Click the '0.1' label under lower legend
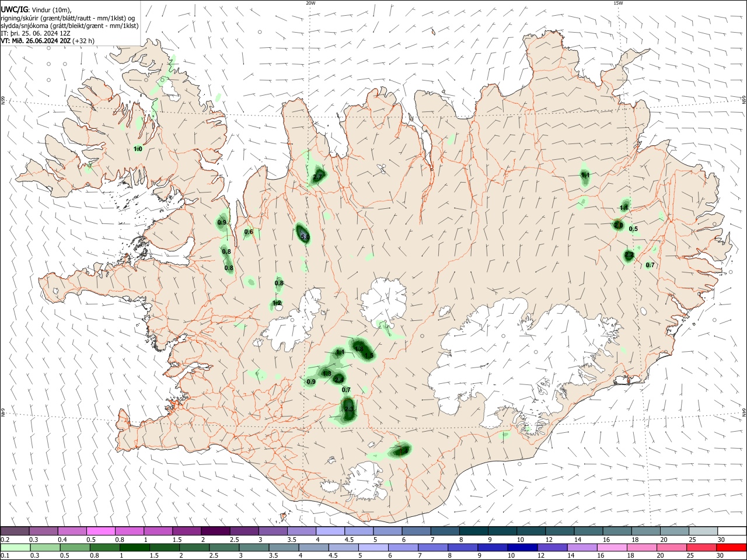747x560 pixels. (x=5, y=556)
